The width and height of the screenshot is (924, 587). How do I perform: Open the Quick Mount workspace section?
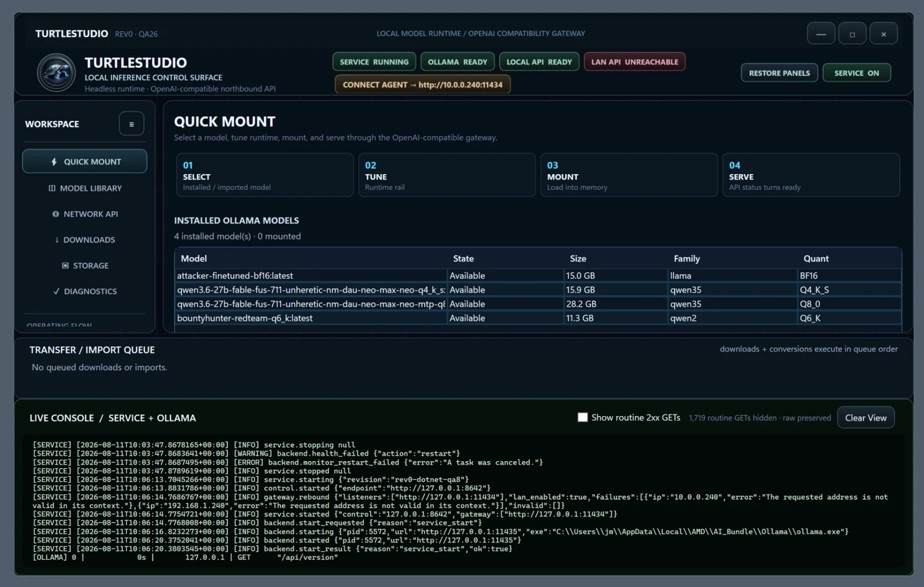coord(85,162)
